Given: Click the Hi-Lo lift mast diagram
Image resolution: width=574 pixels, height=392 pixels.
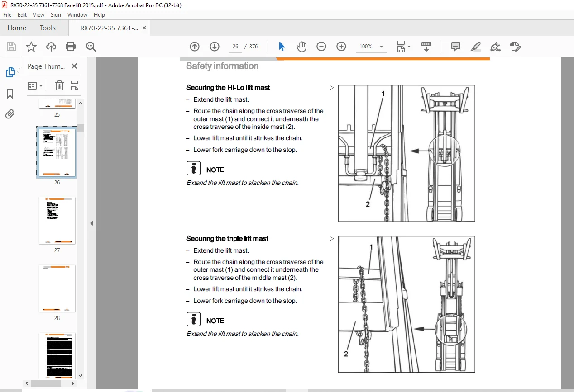Looking at the screenshot, I should (x=407, y=154).
